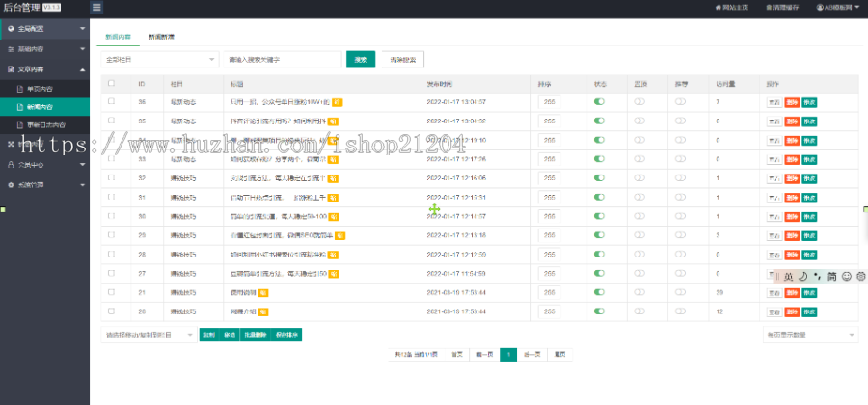
Task: Open the user account dropdown in the top bar
Action: (x=837, y=7)
